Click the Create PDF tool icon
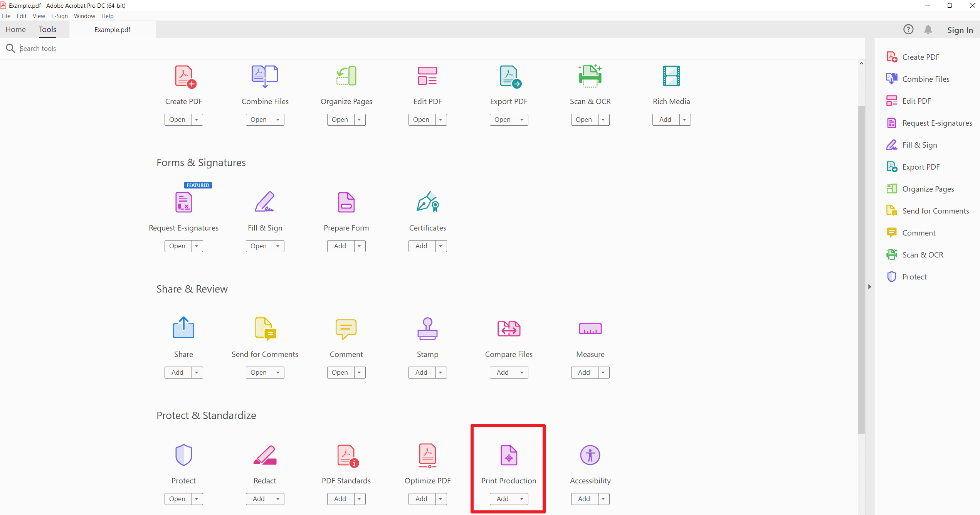This screenshot has width=980, height=515. [x=186, y=77]
